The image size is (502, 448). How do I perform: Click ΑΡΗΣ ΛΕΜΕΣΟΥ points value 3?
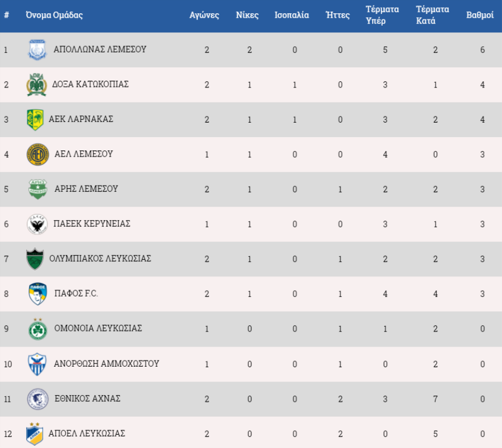[482, 189]
